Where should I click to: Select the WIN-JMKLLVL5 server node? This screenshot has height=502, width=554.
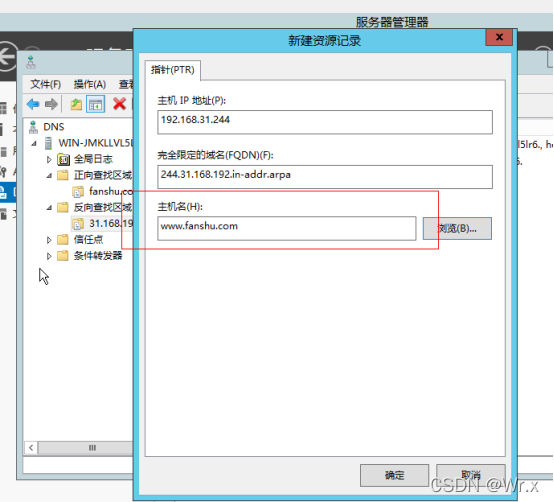click(95, 143)
